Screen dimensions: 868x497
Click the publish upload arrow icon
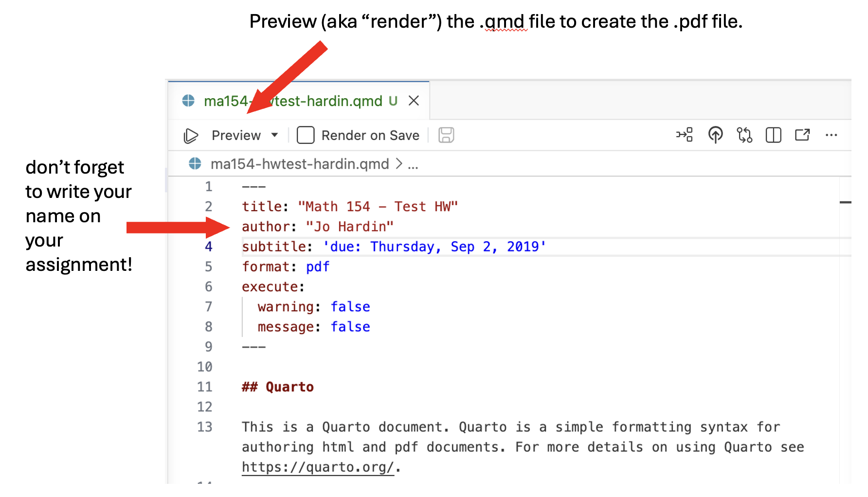715,135
